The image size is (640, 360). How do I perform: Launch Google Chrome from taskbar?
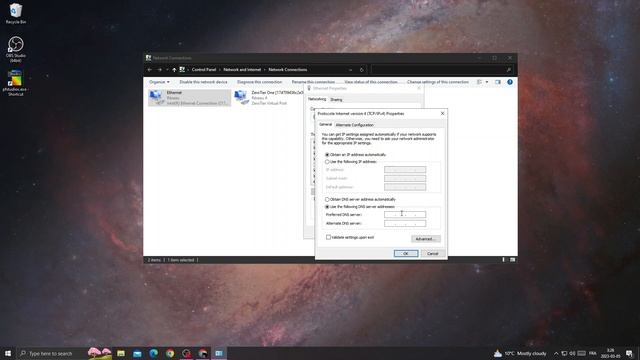click(x=170, y=353)
